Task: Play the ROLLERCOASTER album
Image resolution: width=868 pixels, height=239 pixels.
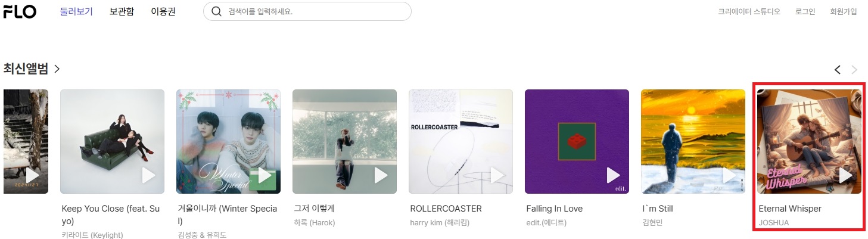Action: [x=497, y=175]
